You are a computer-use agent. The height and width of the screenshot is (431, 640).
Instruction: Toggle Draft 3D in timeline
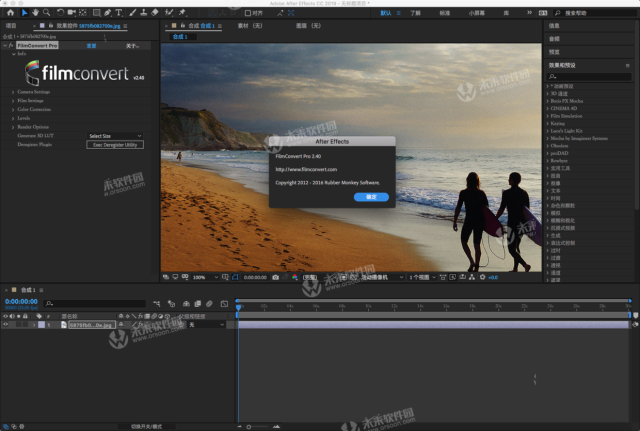tap(171, 304)
